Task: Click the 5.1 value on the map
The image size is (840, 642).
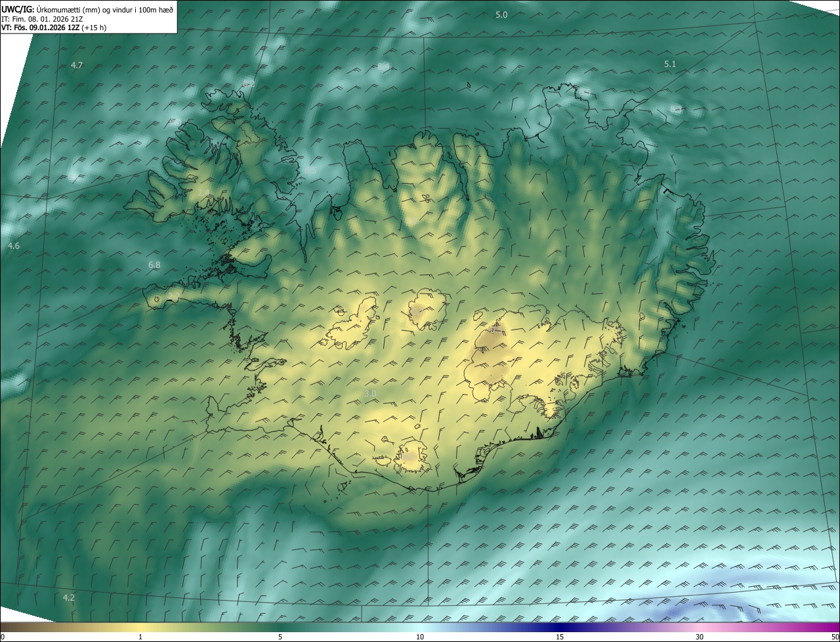Action: point(669,64)
